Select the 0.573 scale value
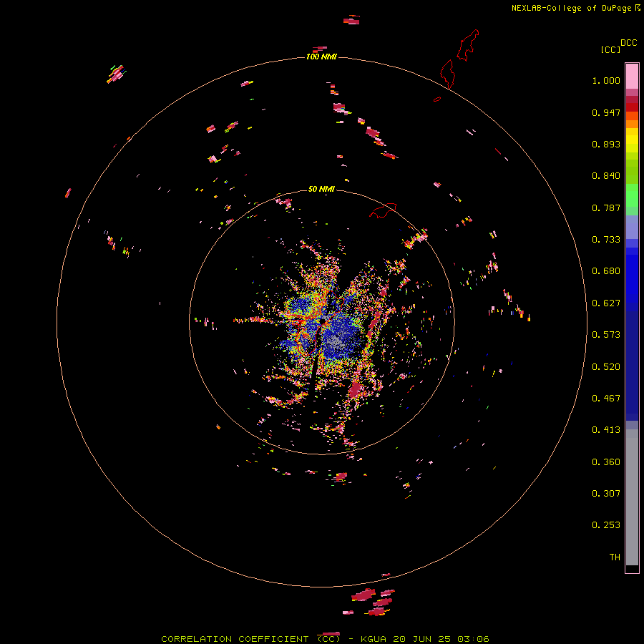This screenshot has height=644, width=644. [606, 335]
